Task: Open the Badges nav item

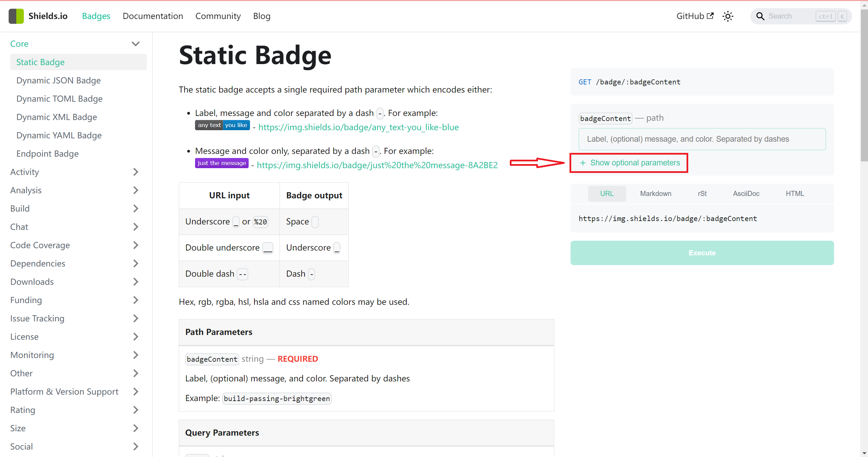Action: click(x=96, y=16)
